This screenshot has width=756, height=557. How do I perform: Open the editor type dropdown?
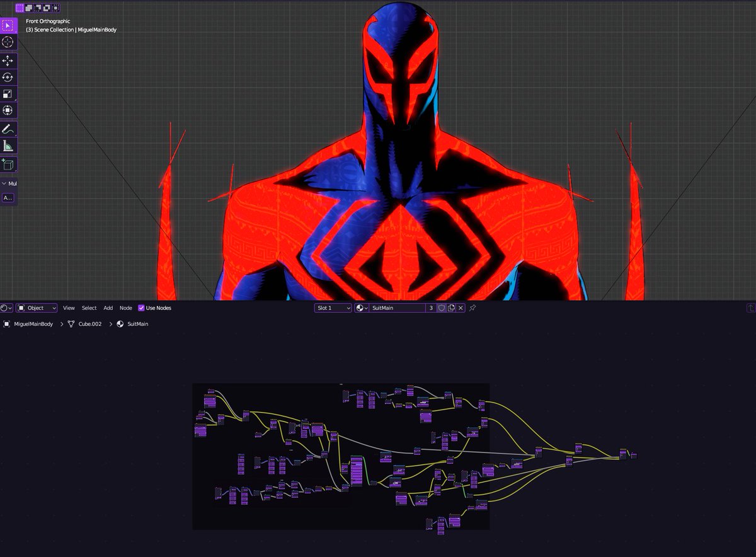(6, 308)
